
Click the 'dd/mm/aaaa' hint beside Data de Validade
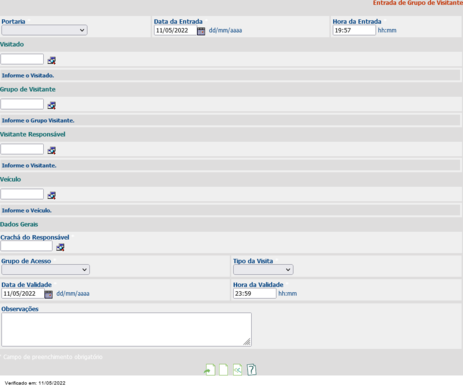[x=73, y=294]
